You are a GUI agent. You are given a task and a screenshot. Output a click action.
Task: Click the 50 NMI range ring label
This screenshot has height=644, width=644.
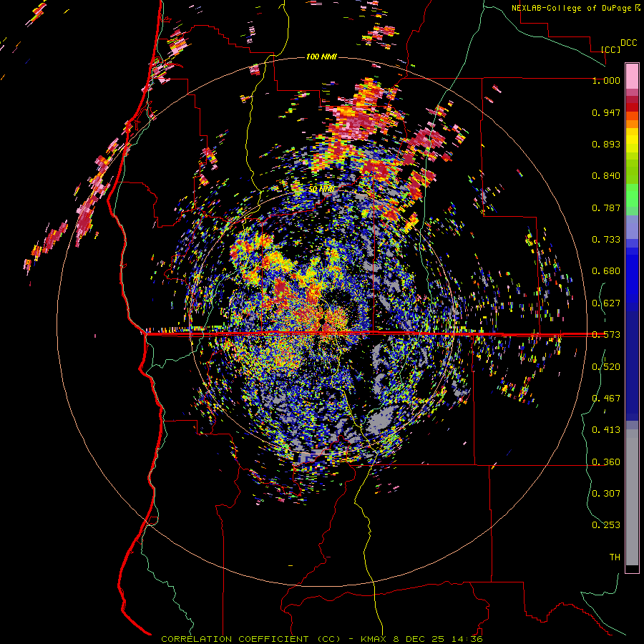pos(321,189)
